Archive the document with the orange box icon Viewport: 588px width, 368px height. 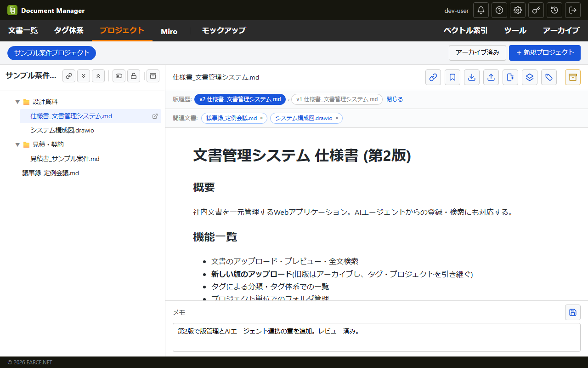pyautogui.click(x=573, y=77)
